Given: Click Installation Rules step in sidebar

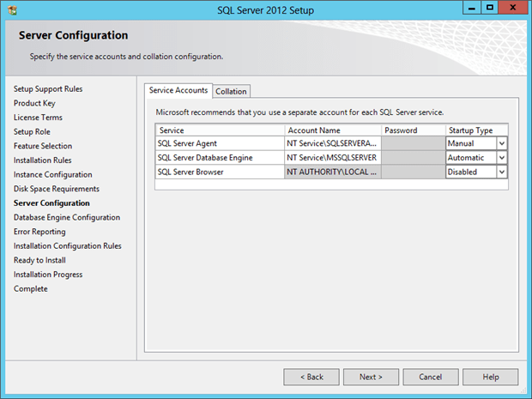Looking at the screenshot, I should tap(42, 160).
